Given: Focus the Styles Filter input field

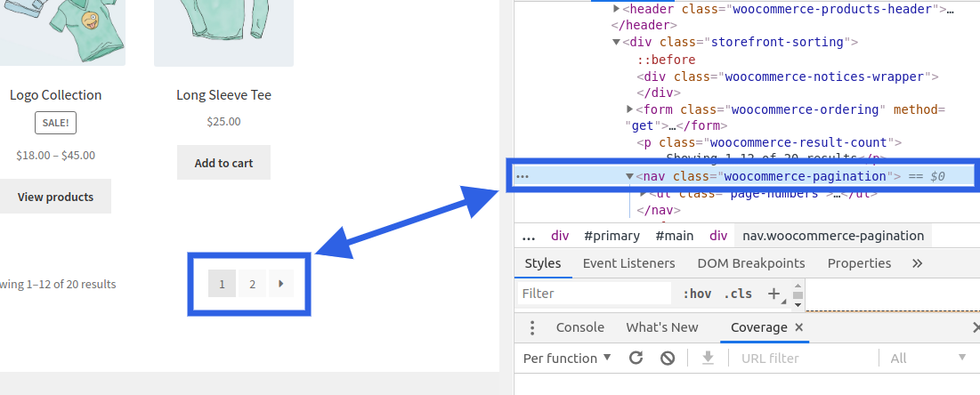Looking at the screenshot, I should 593,294.
